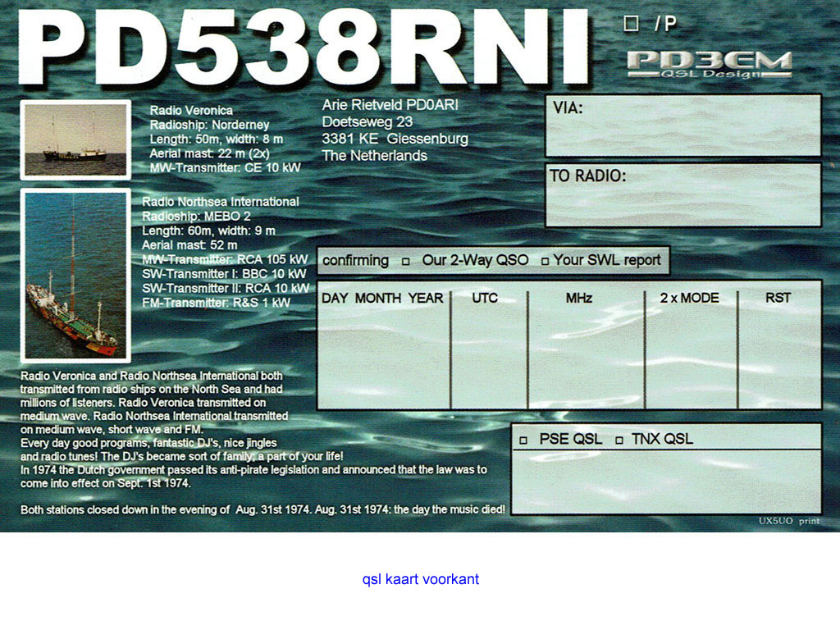Select the address line Doetseweg 23
Viewport: 840px width, 630px height.
coord(367,122)
